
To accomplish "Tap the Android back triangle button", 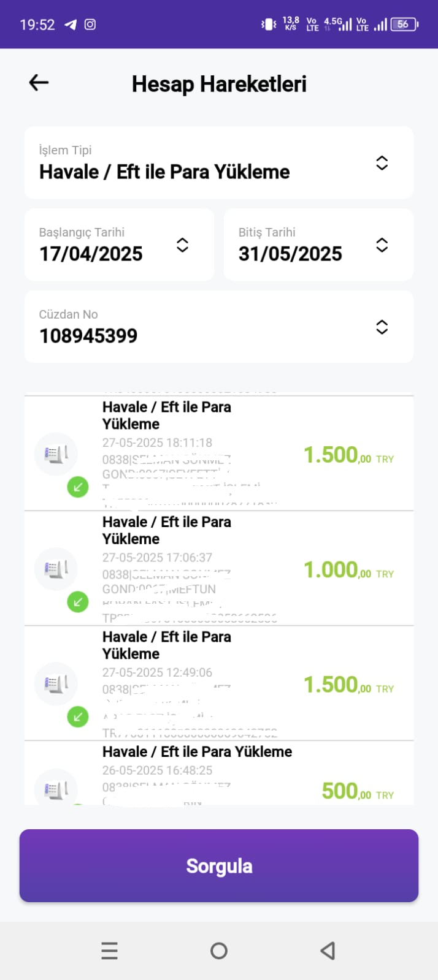I will [x=328, y=951].
